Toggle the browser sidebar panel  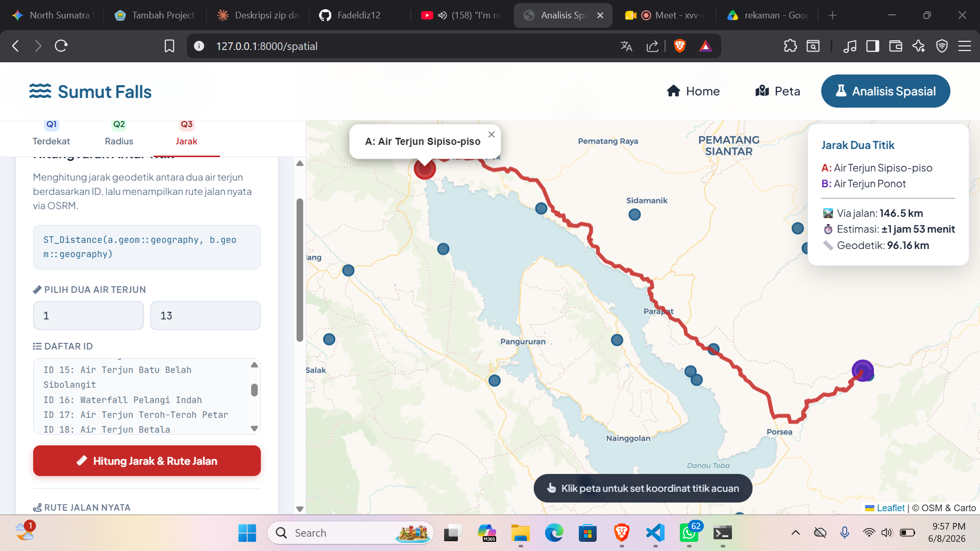(873, 46)
